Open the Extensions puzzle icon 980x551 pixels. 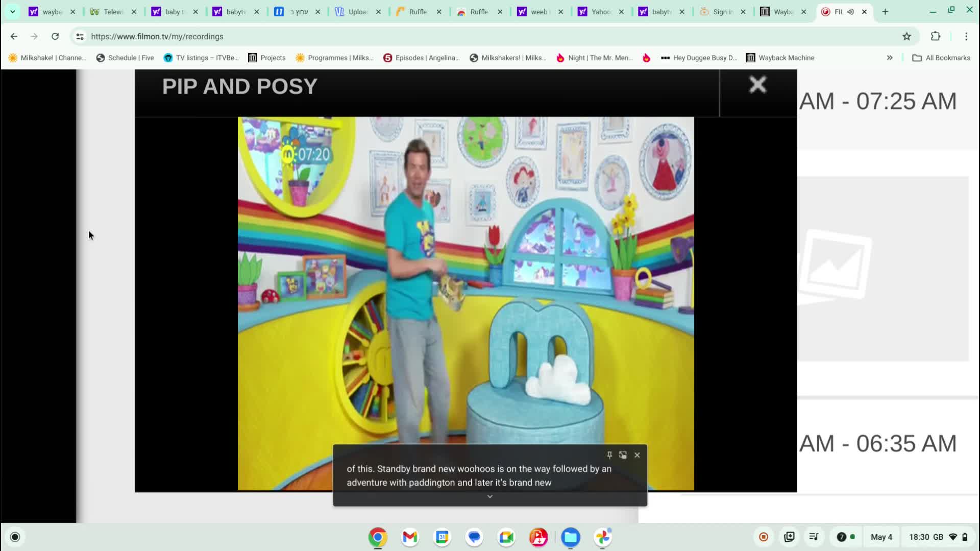(x=935, y=36)
